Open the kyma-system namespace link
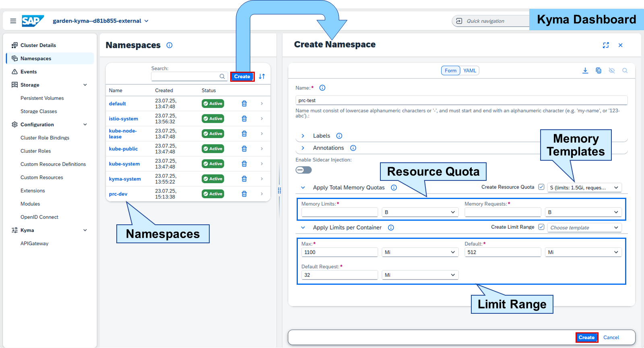This screenshot has height=348, width=644. pos(125,179)
